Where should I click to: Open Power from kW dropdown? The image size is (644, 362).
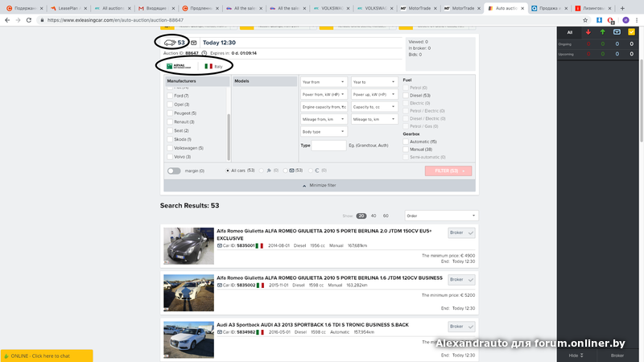pyautogui.click(x=324, y=94)
